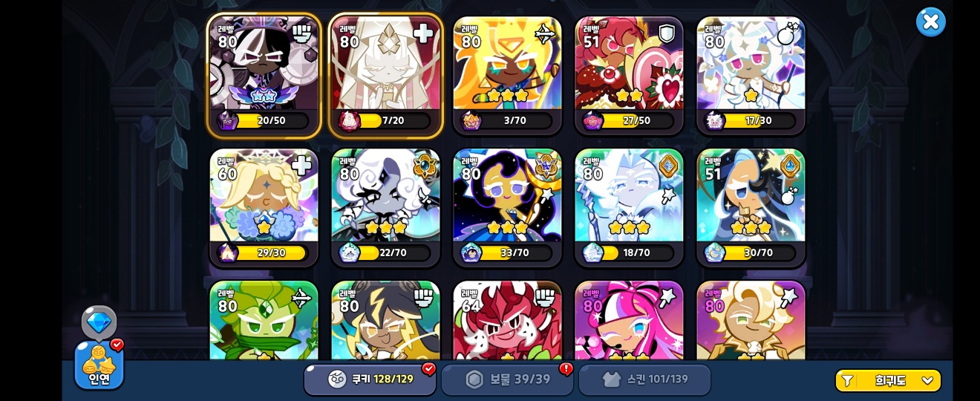Click the funnel filter icon
The image size is (980, 401).
pos(847,381)
